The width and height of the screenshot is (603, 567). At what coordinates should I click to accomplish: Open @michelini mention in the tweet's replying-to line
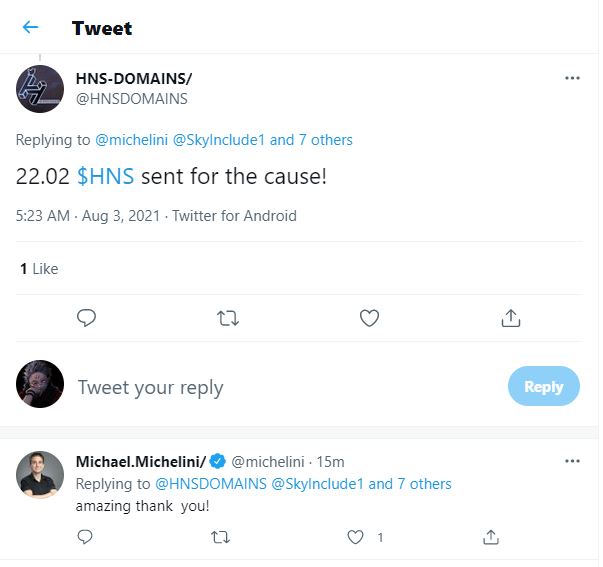pyautogui.click(x=131, y=140)
